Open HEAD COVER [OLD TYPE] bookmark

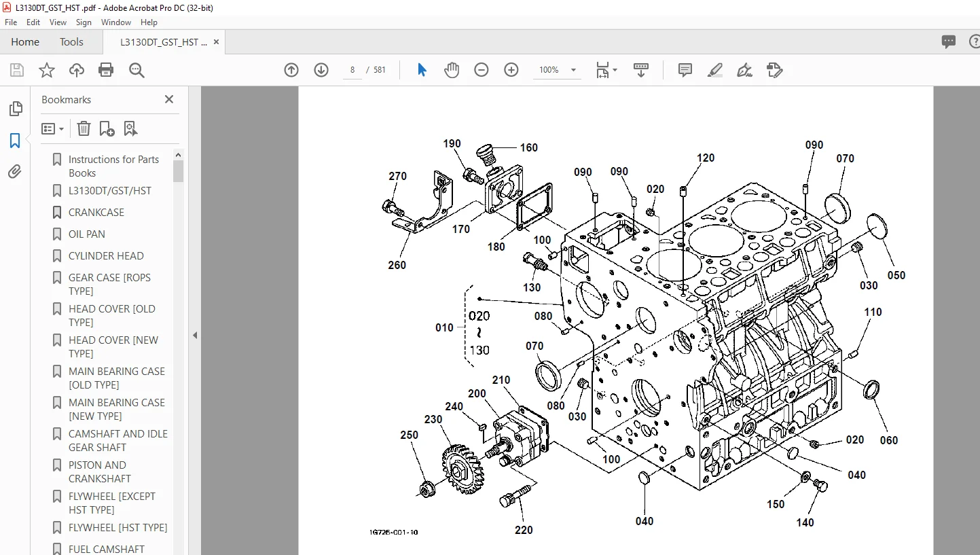tap(112, 315)
